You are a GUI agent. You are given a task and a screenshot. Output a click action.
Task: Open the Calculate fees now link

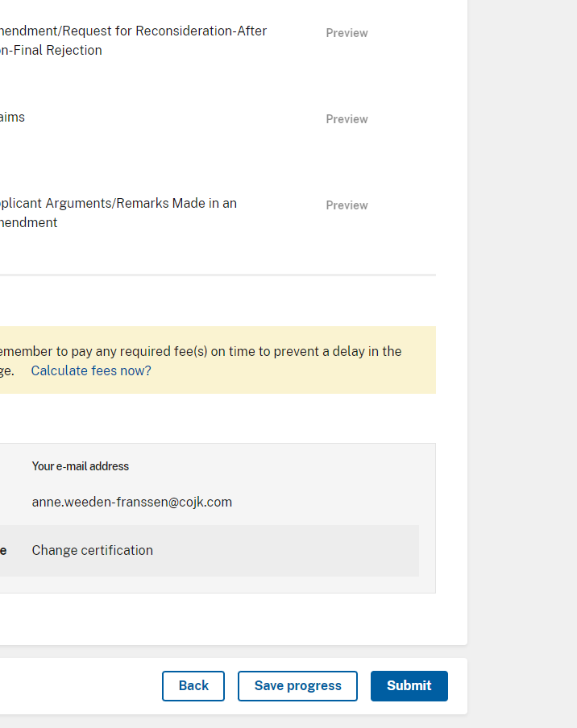(x=90, y=370)
